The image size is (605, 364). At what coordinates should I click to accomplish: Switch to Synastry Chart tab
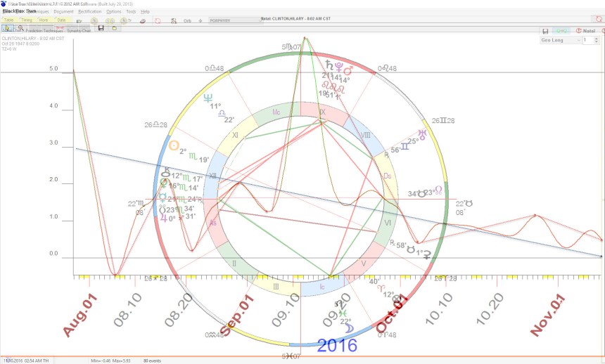click(x=79, y=30)
